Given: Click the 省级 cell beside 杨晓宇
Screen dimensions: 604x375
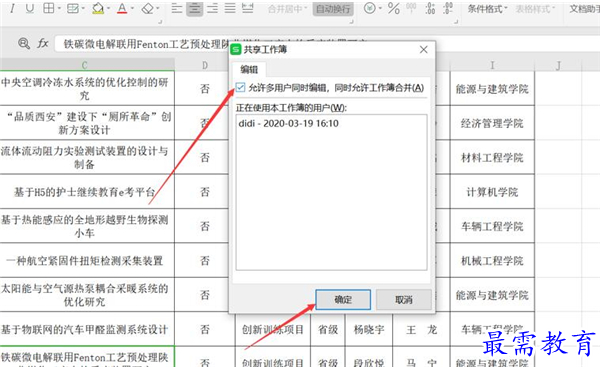Looking at the screenshot, I should pos(328,330).
